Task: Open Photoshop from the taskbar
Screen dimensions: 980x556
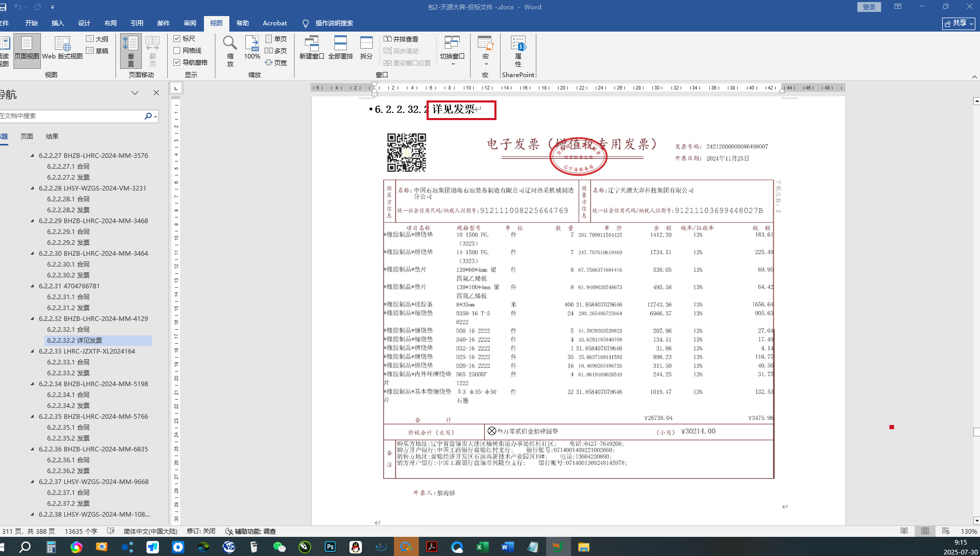Action: (x=330, y=547)
